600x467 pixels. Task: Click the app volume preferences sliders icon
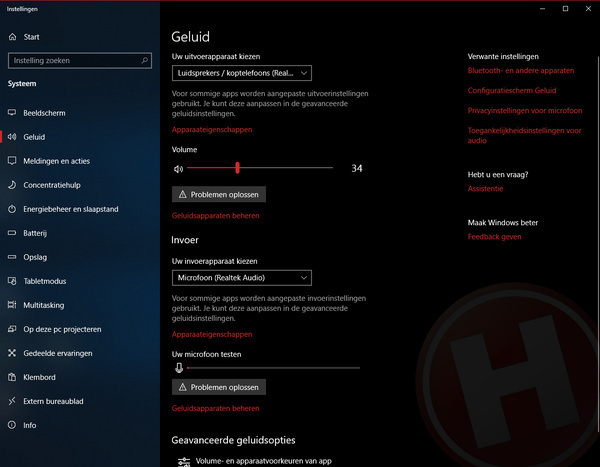coord(184,462)
